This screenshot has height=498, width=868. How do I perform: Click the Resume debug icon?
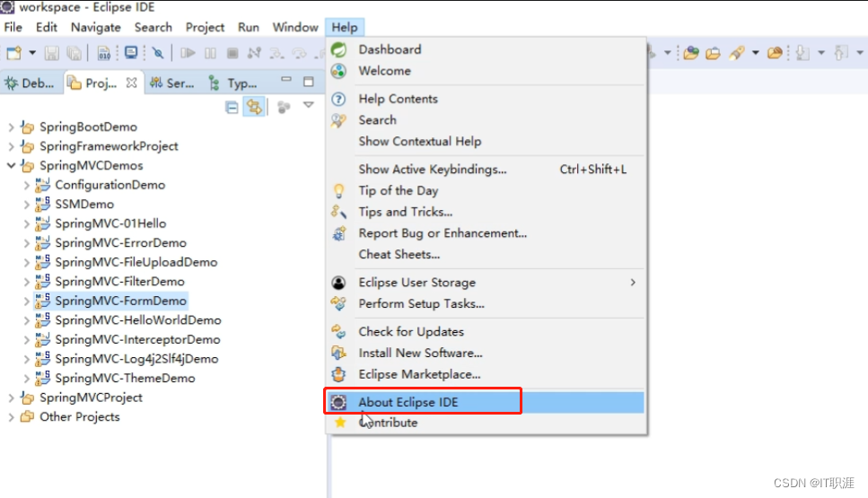coord(188,53)
